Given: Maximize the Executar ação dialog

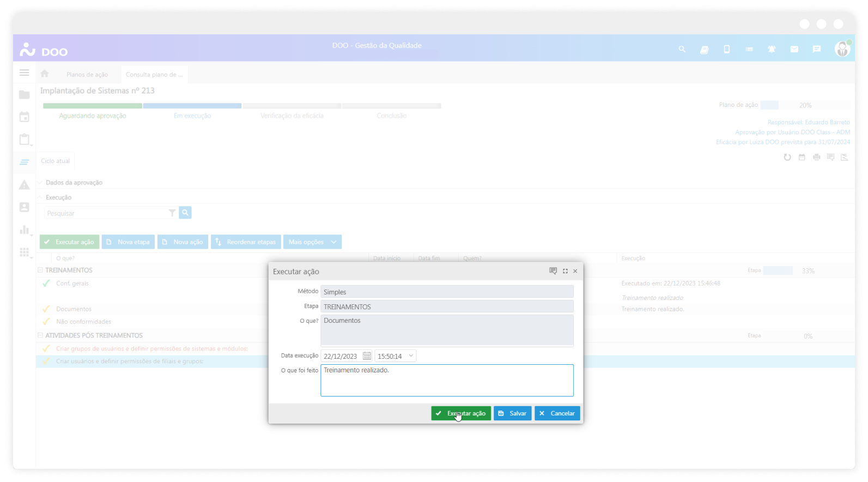Looking at the screenshot, I should tap(565, 271).
